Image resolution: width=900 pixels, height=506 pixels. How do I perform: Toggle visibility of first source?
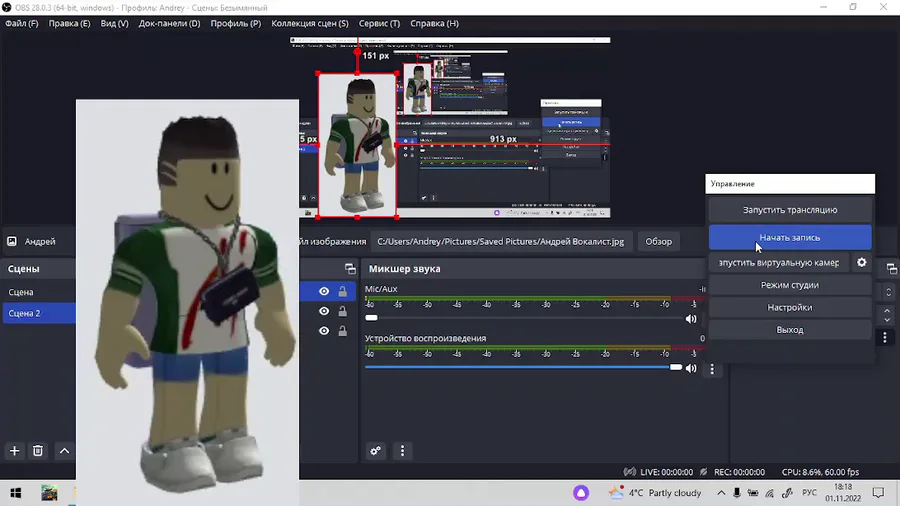324,291
